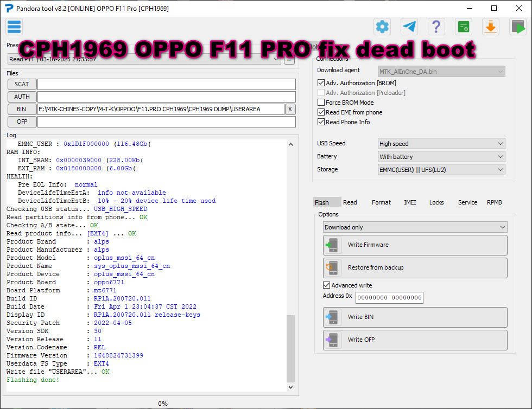Uncheck Read EMI from phone

[321, 112]
